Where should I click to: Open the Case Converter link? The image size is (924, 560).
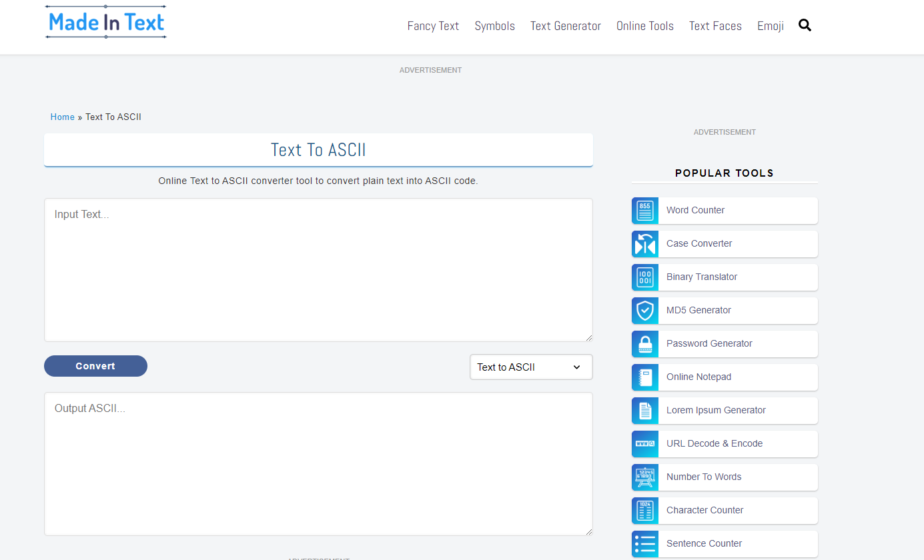tap(699, 243)
